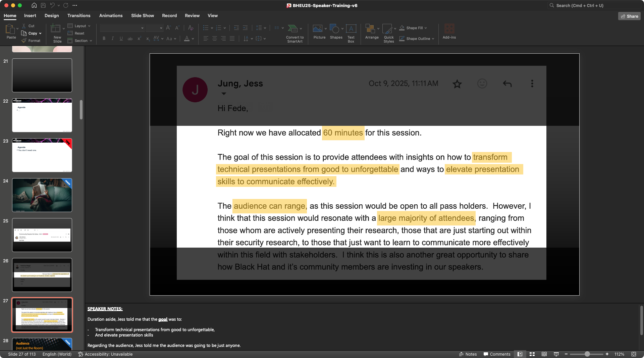Toggle bold formatting
Image resolution: width=644 pixels, height=358 pixels.
104,39
